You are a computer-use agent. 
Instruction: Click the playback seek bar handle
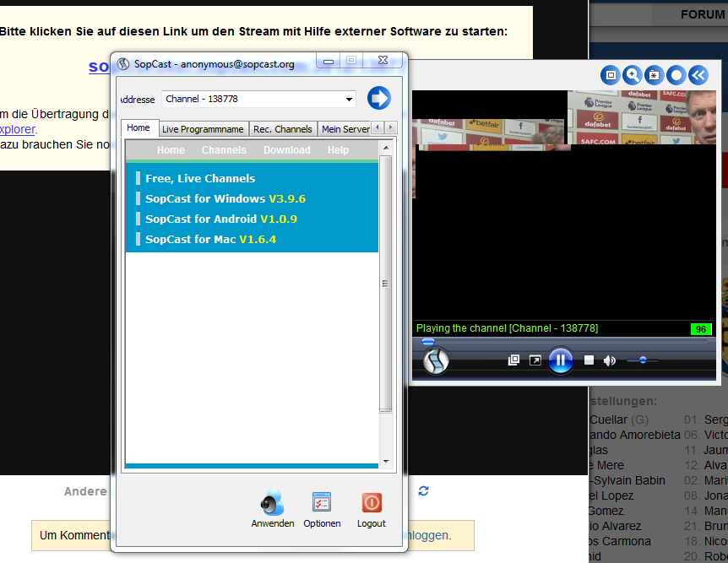click(x=427, y=342)
